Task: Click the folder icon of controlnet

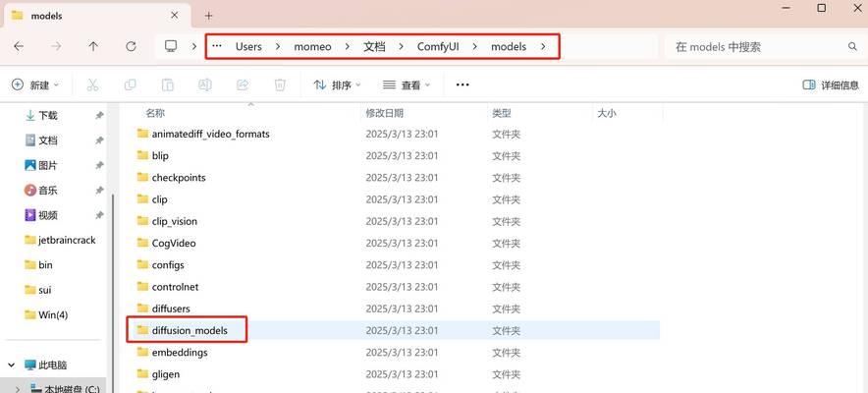Action: (x=142, y=287)
